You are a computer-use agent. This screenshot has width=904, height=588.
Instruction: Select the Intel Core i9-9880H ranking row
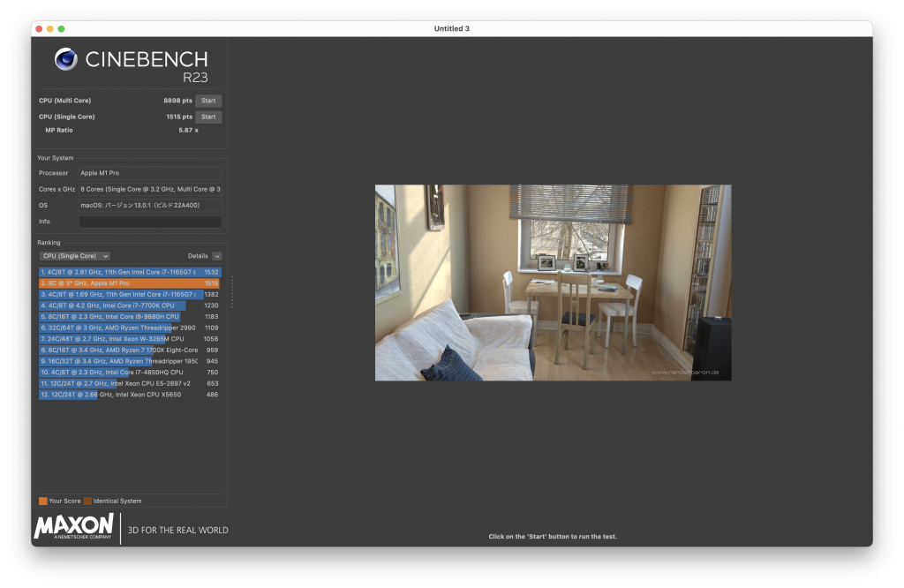(x=130, y=316)
